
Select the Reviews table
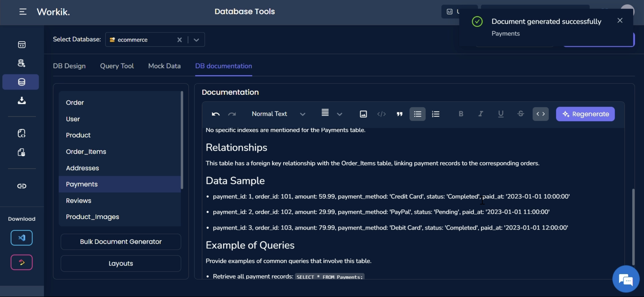[x=120, y=200]
